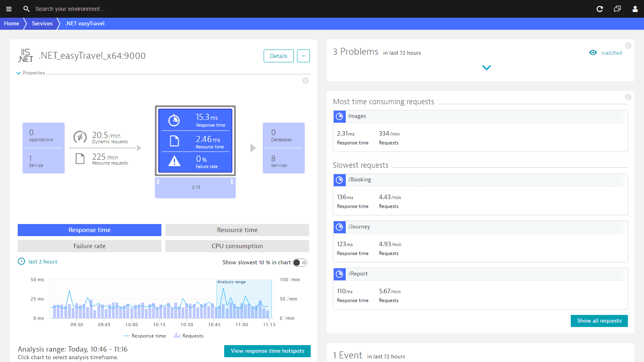Click the /Booking request clock icon

pos(339,180)
